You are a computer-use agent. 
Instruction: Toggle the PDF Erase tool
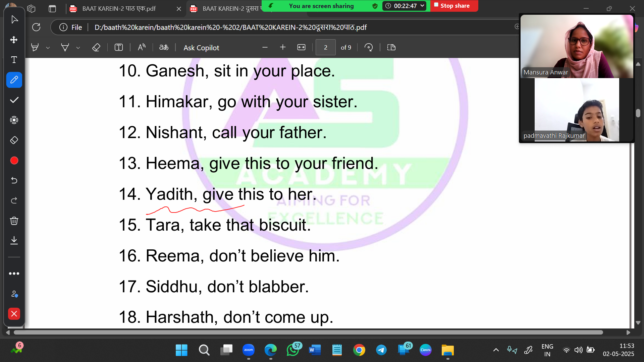(96, 48)
